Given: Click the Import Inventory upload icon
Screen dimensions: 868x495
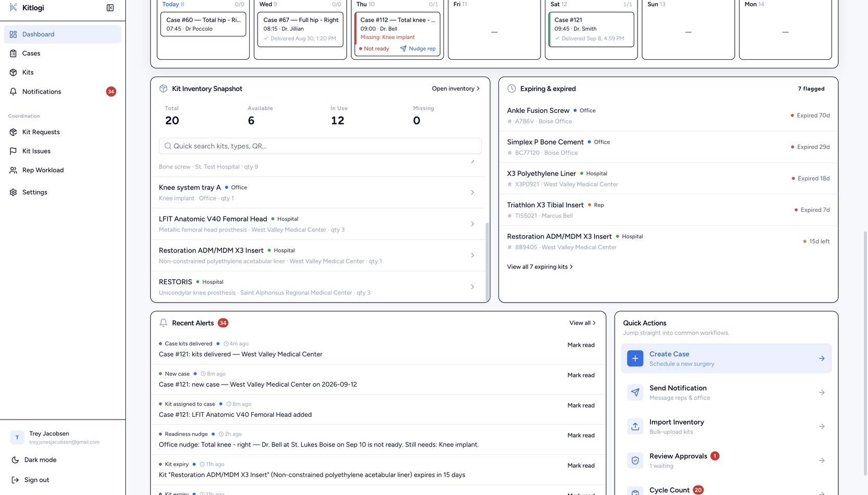Looking at the screenshot, I should coord(635,426).
